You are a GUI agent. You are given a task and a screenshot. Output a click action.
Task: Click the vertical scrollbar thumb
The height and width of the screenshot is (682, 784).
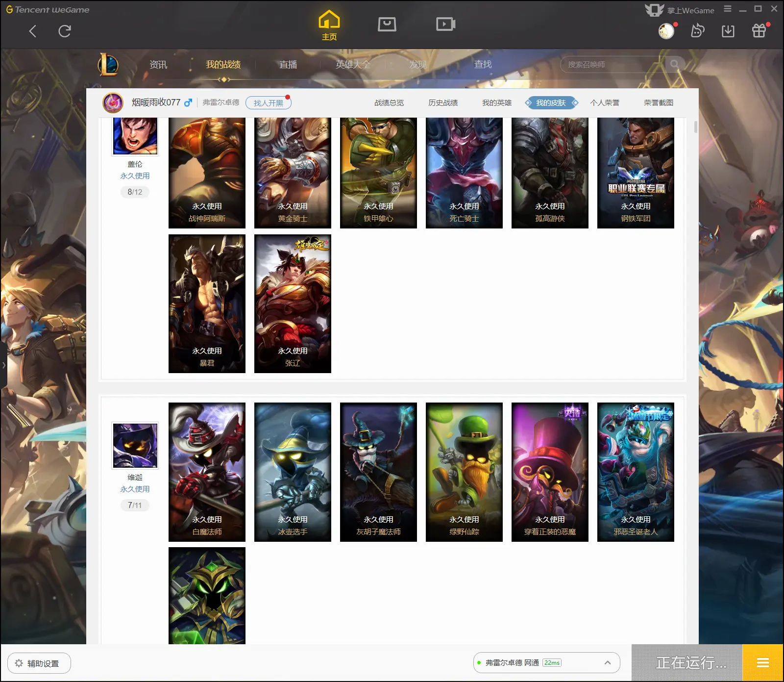pyautogui.click(x=696, y=126)
